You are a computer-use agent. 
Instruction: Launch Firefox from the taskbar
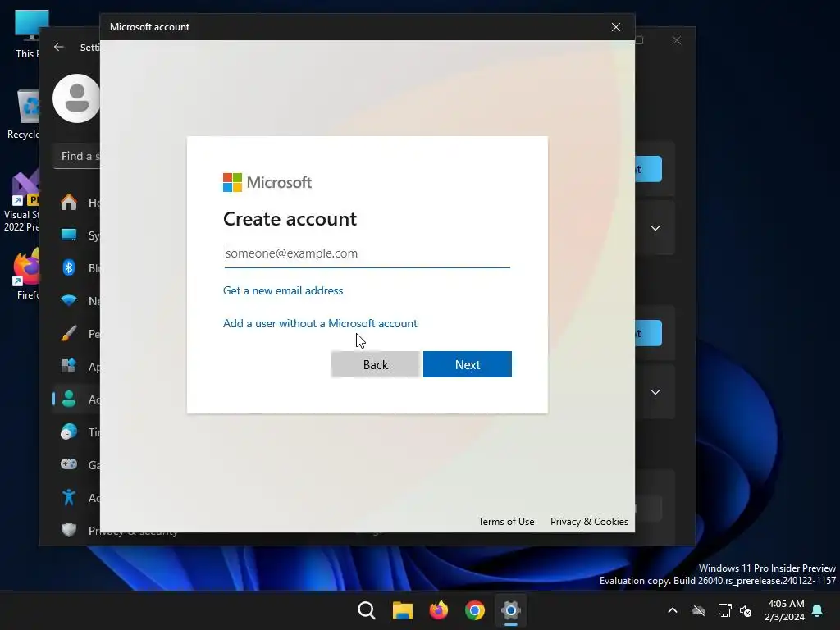pos(439,610)
